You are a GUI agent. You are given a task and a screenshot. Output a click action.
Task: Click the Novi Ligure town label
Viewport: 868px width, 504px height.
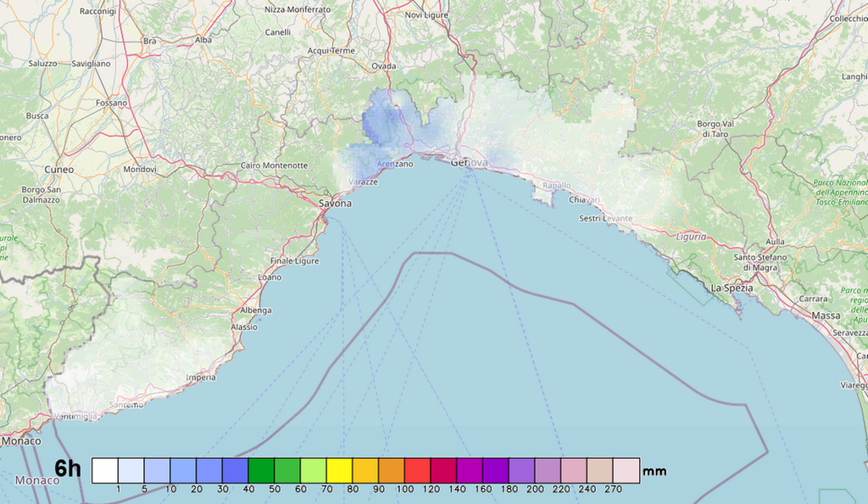point(426,15)
